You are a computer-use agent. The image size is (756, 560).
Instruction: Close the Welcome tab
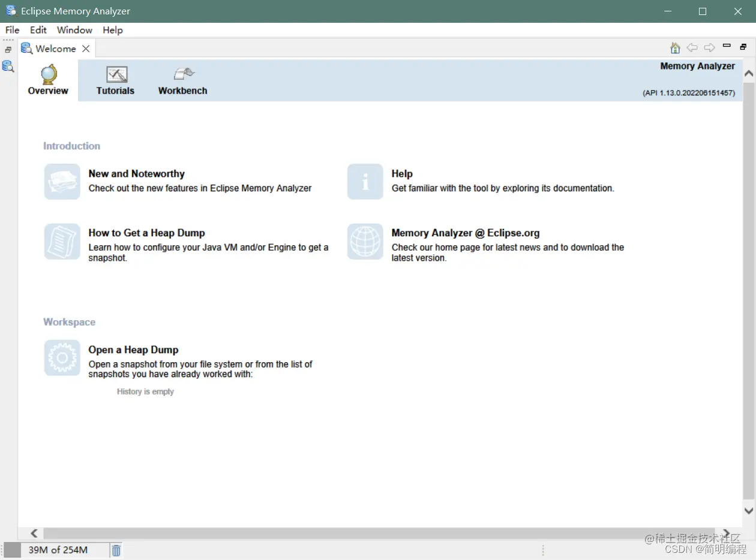86,49
